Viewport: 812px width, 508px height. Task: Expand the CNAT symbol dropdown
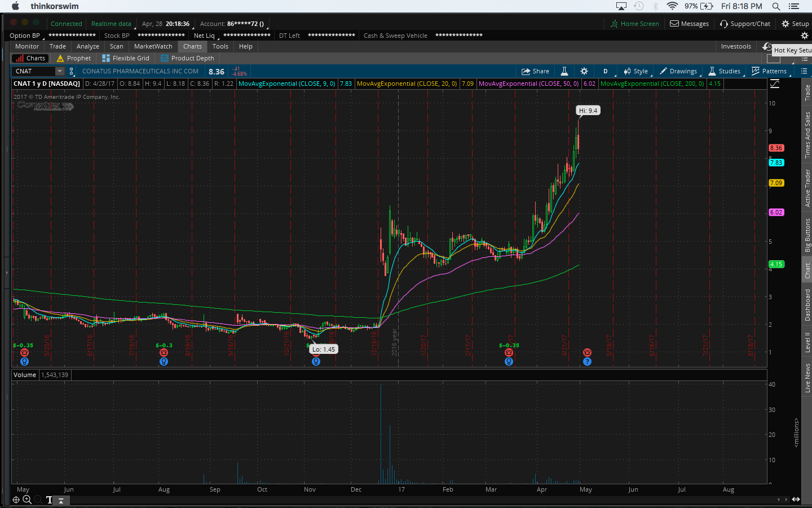59,71
